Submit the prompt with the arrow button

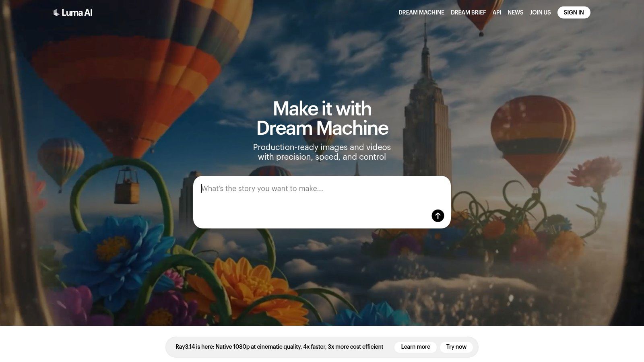click(438, 216)
